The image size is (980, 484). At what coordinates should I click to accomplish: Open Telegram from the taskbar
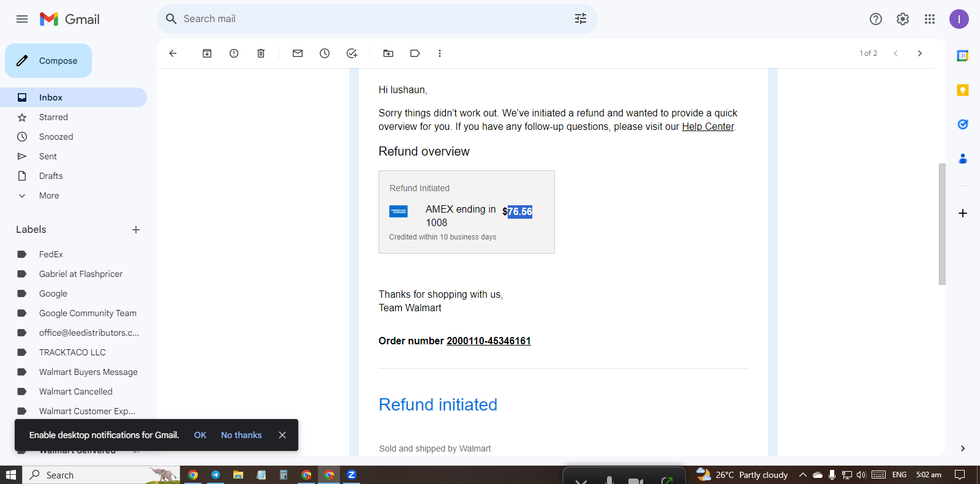pyautogui.click(x=216, y=475)
